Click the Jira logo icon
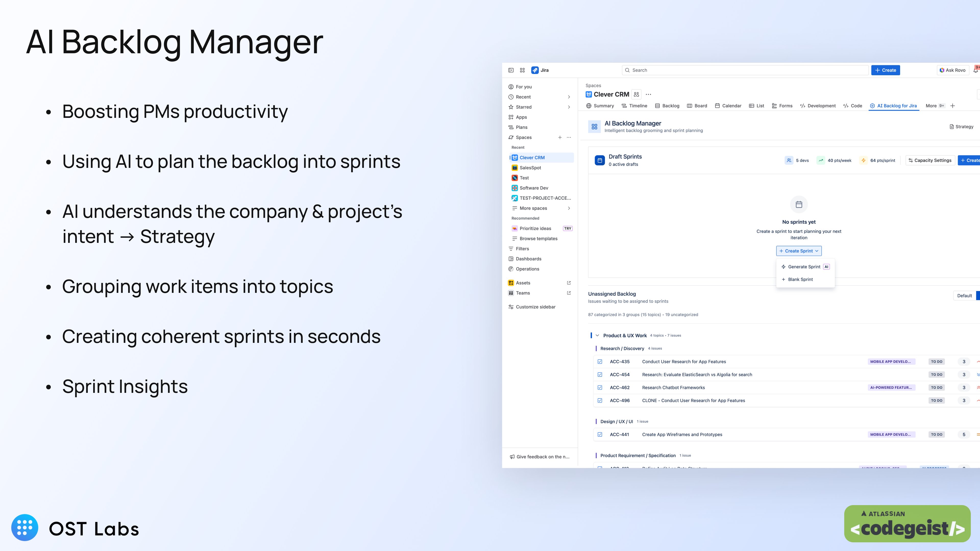This screenshot has width=980, height=551. click(x=535, y=70)
